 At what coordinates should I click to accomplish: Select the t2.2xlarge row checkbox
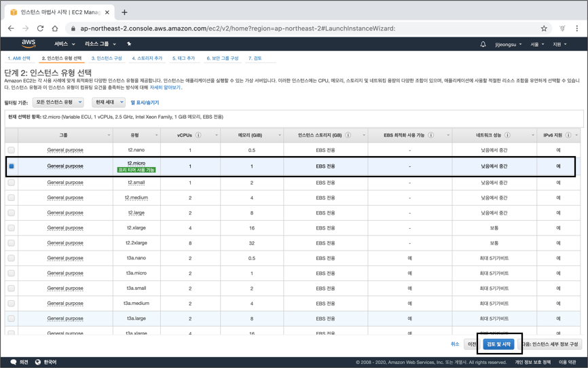(x=12, y=242)
